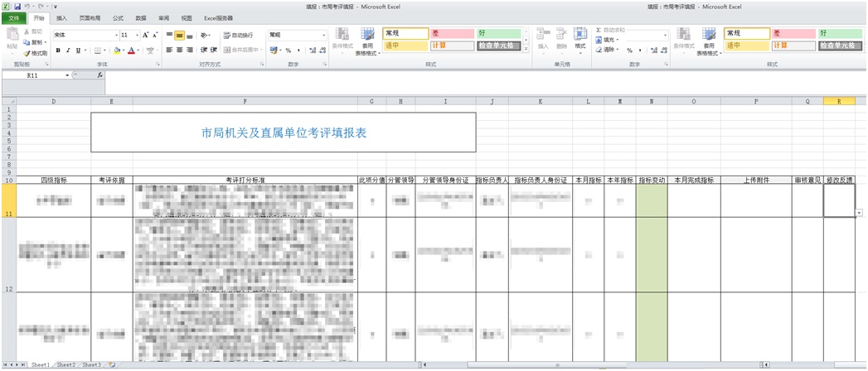Click the increase font size icon
This screenshot has height=371, width=868.
pos(146,36)
